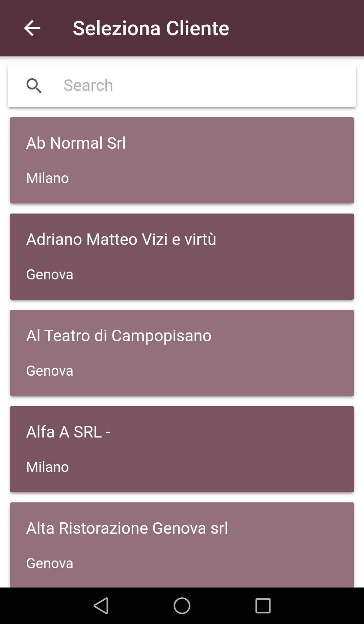Pick Al Teatro di Campopisano client
The image size is (364, 624).
click(x=119, y=336)
